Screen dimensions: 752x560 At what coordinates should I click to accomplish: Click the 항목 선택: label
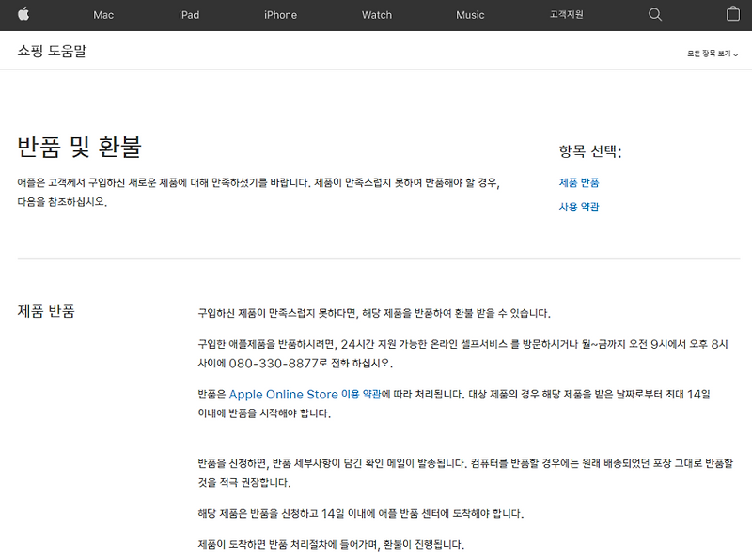click(590, 151)
